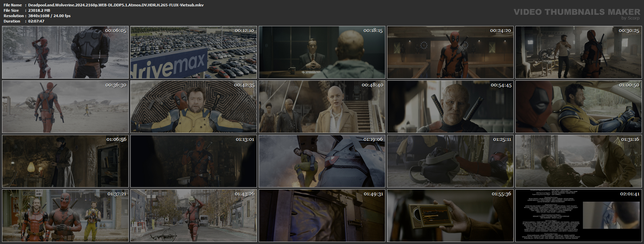Open the thumbnail at 01:49:31
This screenshot has height=244, width=644.
tap(322, 216)
